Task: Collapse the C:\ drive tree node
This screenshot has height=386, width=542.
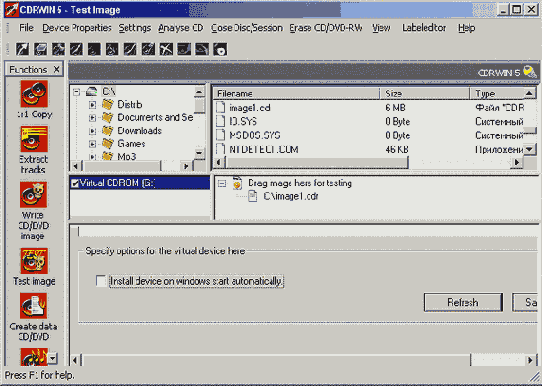Action: coord(77,92)
